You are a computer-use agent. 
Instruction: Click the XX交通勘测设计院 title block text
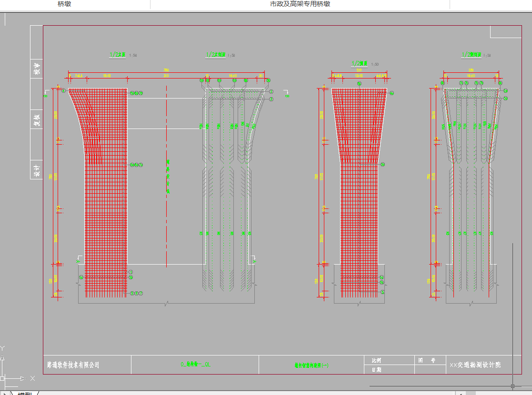point(475,365)
